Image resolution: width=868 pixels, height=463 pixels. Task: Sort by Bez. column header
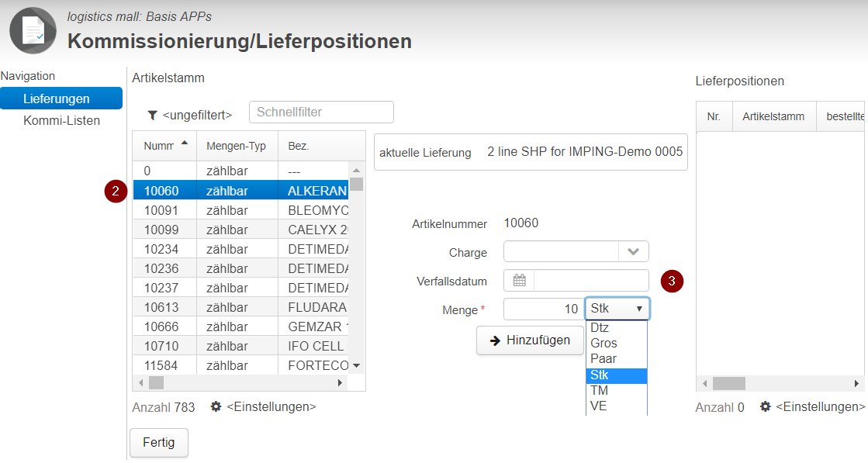(x=321, y=146)
